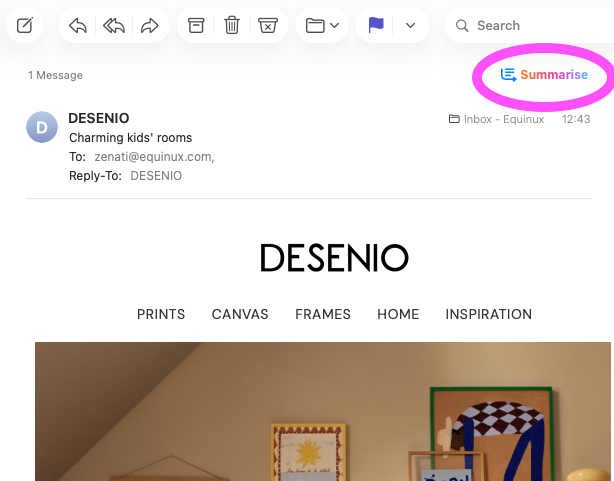Visit the INSPIRATION link
The image size is (614, 481).
488,314
